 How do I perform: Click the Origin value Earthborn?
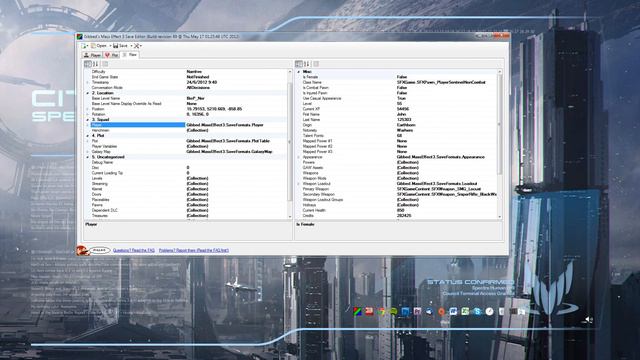click(406, 125)
